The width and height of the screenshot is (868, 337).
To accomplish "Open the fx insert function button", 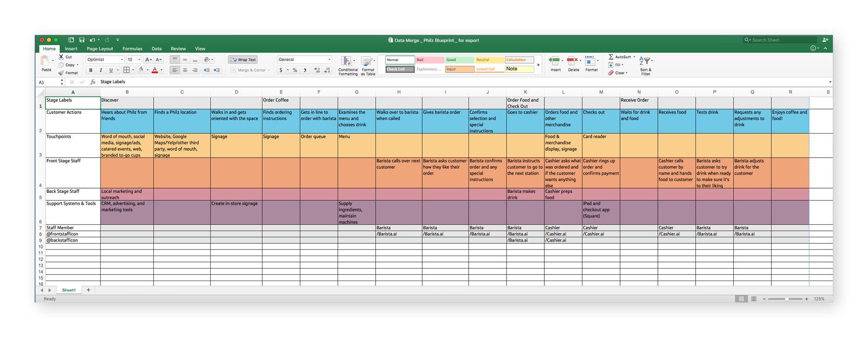I will 93,82.
